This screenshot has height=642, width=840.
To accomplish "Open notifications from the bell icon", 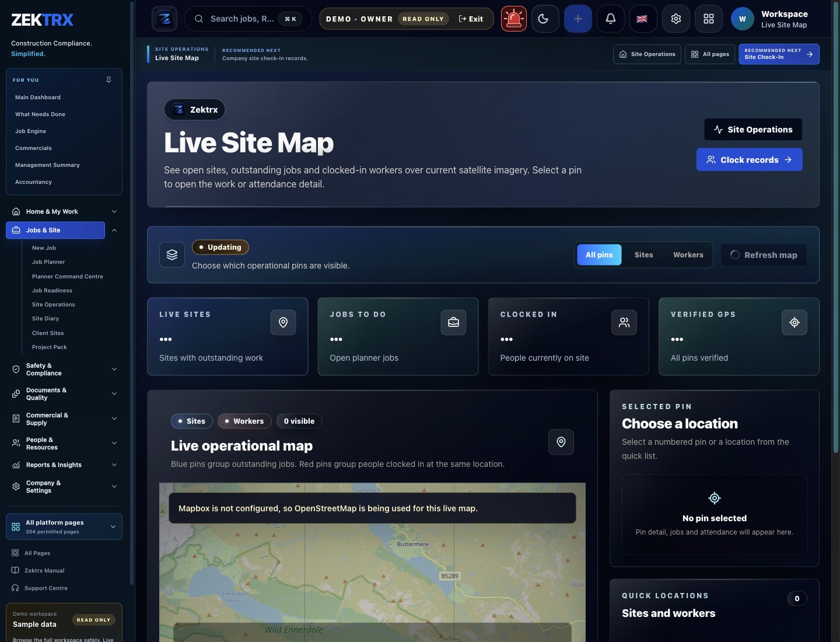I will 611,19.
